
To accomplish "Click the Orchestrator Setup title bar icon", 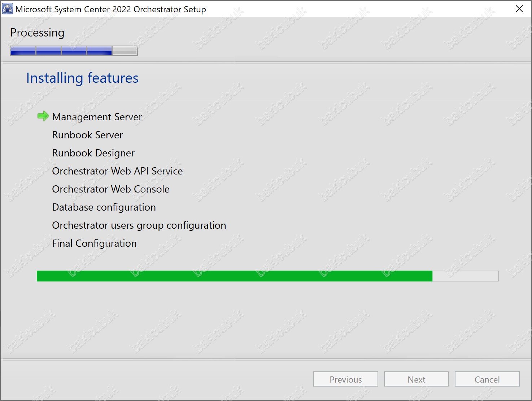I will [7, 9].
